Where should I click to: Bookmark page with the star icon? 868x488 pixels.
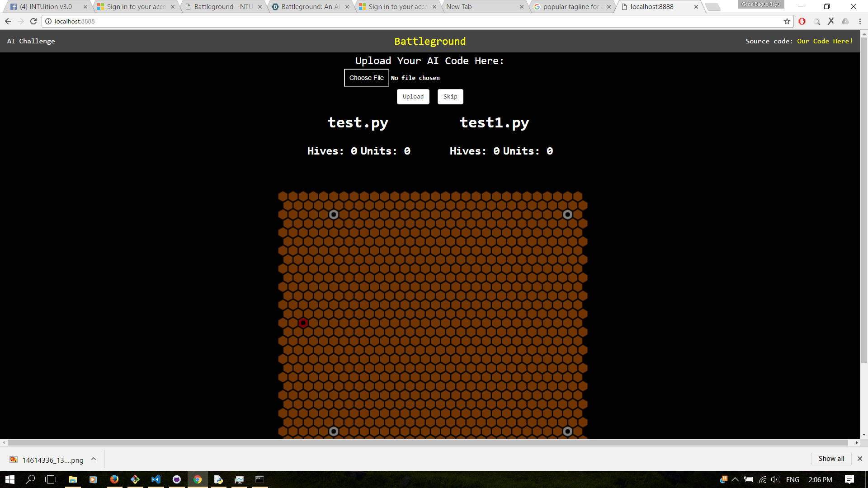[787, 21]
